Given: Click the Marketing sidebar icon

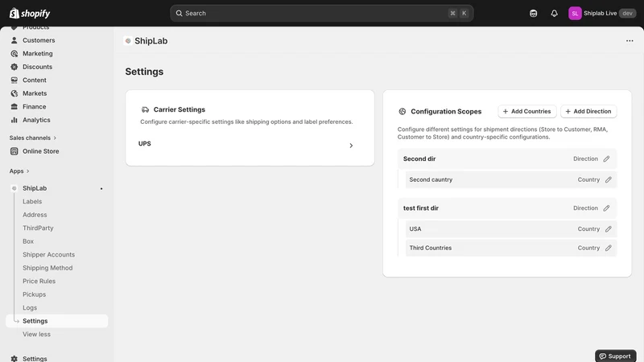Looking at the screenshot, I should pos(14,53).
